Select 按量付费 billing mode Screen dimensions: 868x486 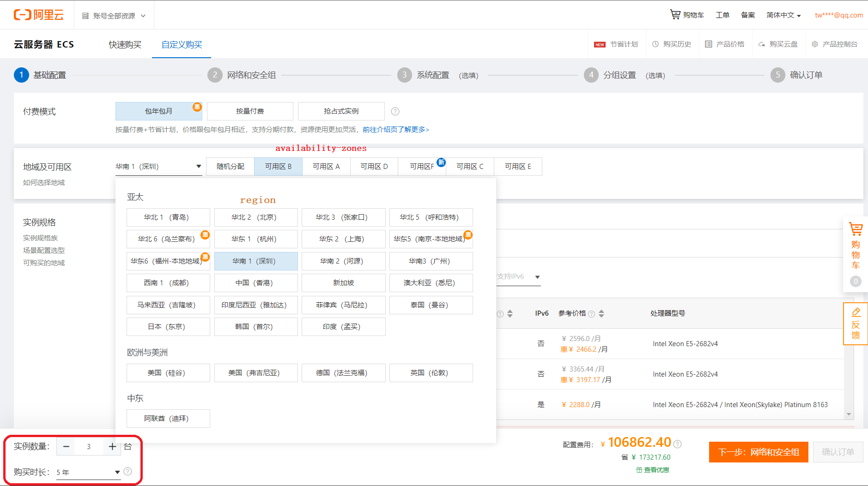tap(250, 111)
